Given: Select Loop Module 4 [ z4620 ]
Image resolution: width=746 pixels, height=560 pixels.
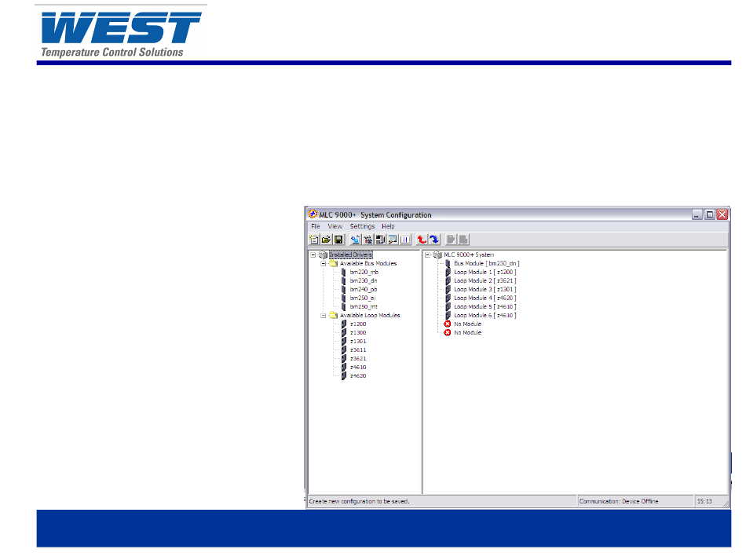Looking at the screenshot, I should [485, 298].
